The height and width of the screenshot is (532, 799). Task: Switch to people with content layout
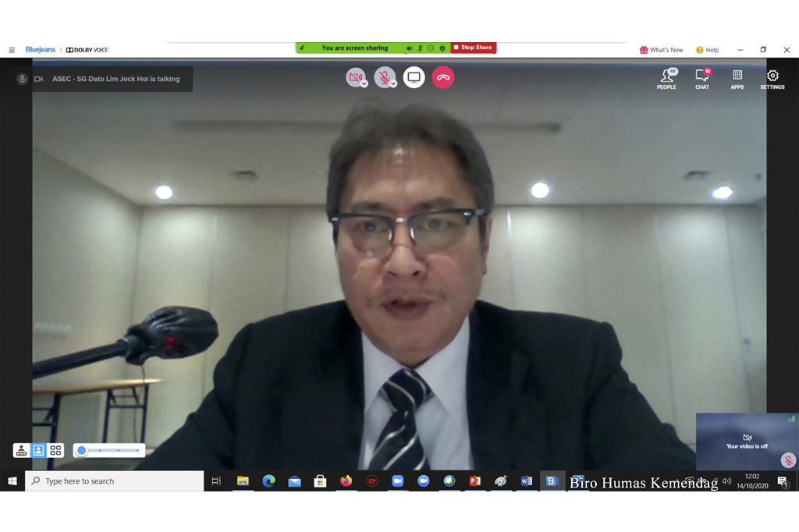(21, 451)
